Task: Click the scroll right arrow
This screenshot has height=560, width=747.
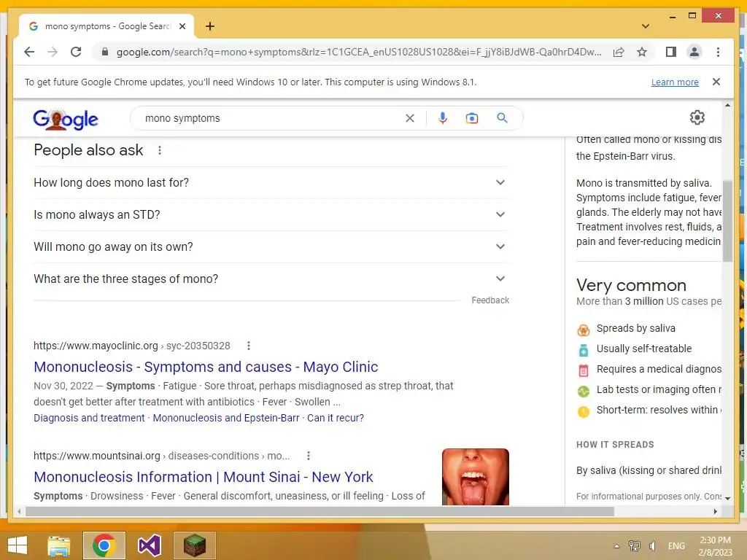Action: tap(715, 511)
